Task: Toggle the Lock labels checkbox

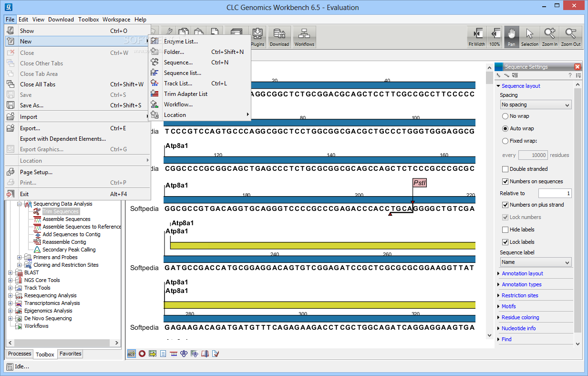Action: pos(505,242)
